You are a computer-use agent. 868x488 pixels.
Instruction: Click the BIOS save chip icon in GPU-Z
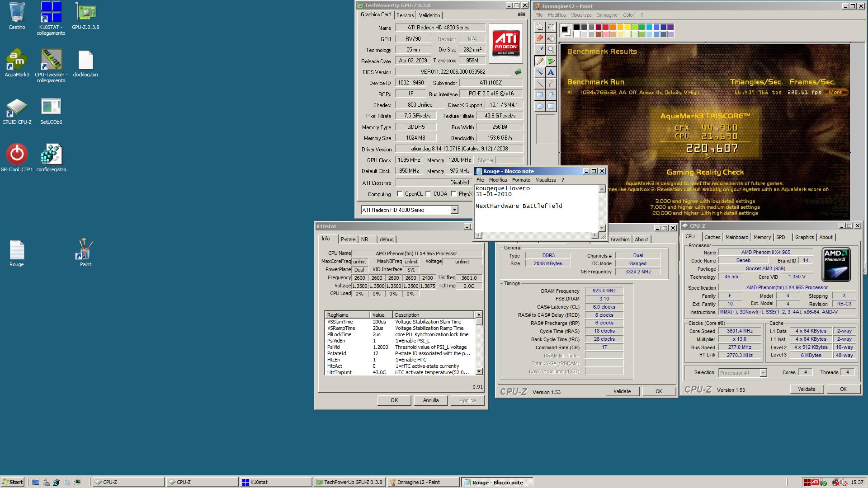point(518,72)
